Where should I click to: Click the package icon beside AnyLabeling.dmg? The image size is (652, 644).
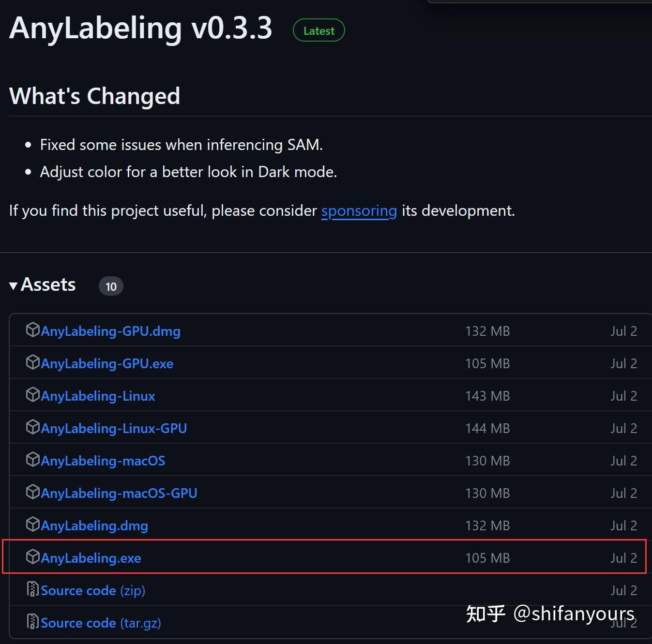pos(32,524)
